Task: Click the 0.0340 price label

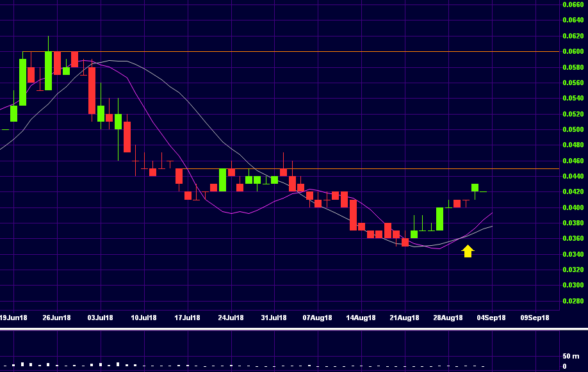Action: 573,254
